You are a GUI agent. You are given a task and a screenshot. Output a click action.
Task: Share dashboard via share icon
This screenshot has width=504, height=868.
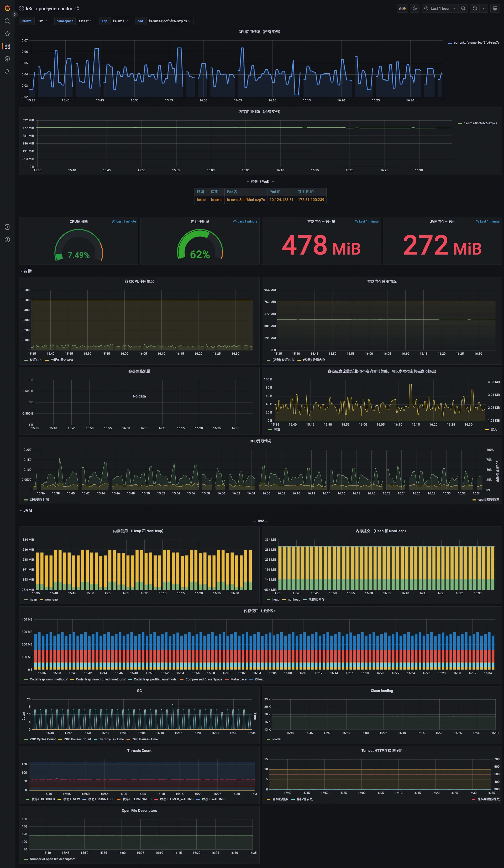[x=77, y=9]
